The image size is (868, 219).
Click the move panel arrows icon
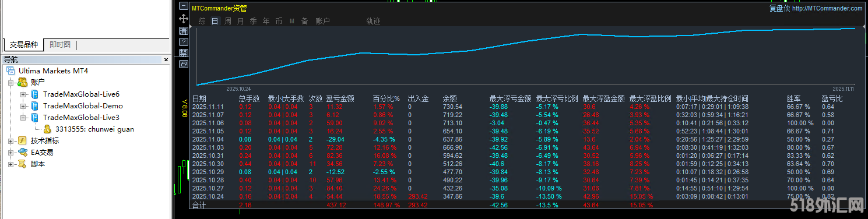(183, 19)
